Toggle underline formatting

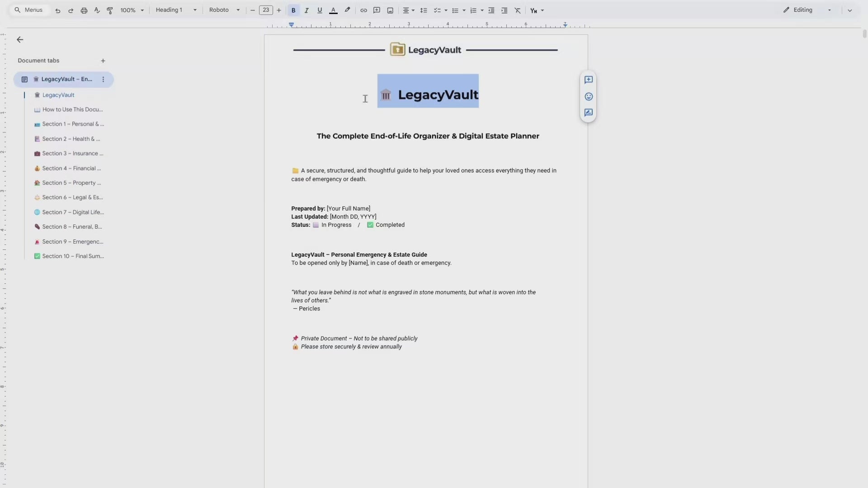pyautogui.click(x=320, y=10)
